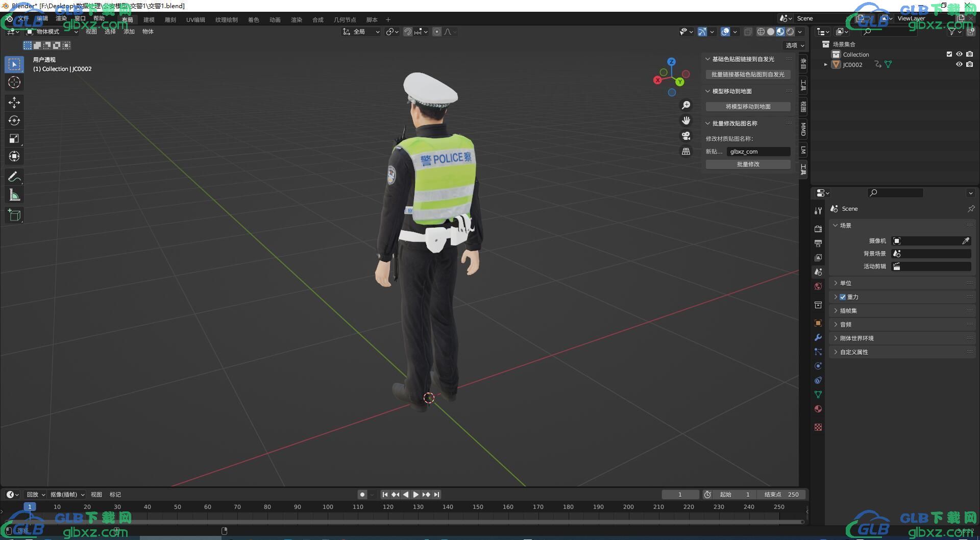
Task: Select the Measure ruler tool
Action: click(14, 195)
